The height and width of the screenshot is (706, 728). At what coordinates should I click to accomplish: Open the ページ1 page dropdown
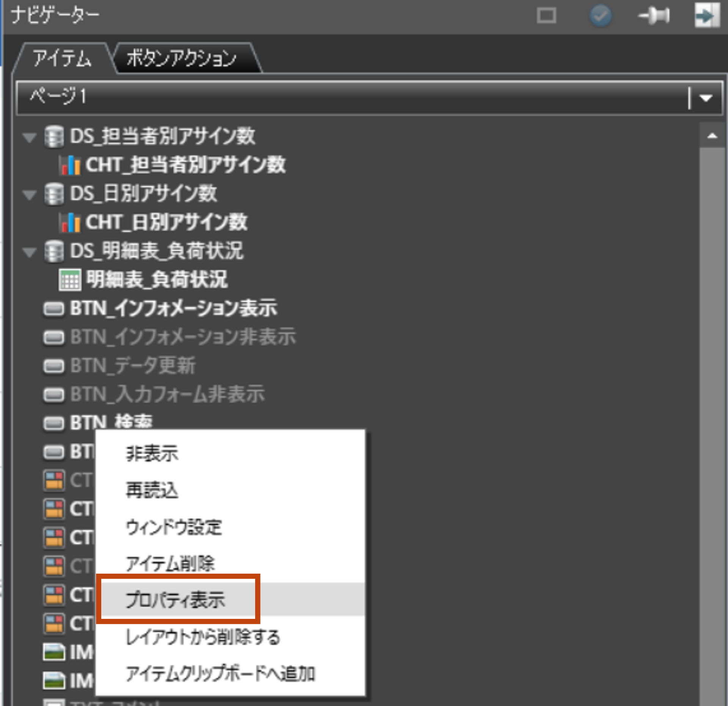pos(369,97)
